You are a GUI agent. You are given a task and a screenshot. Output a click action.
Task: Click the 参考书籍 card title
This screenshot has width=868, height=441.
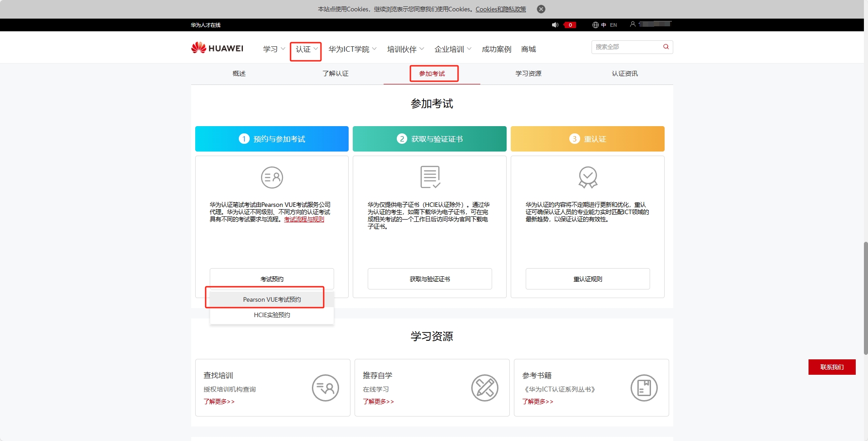pos(537,375)
